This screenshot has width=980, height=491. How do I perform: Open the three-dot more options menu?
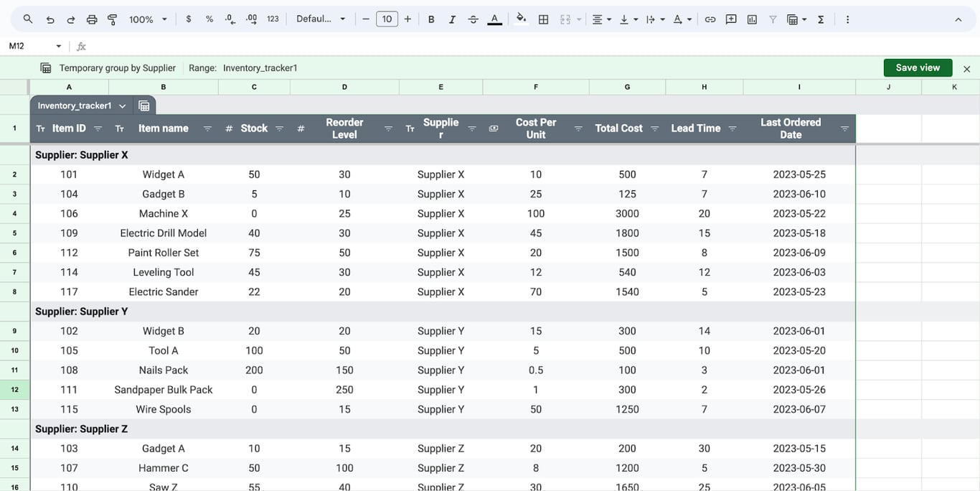pos(847,19)
